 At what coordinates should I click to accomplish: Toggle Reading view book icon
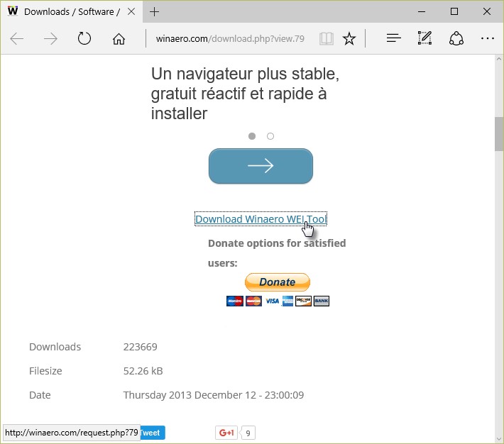click(326, 39)
